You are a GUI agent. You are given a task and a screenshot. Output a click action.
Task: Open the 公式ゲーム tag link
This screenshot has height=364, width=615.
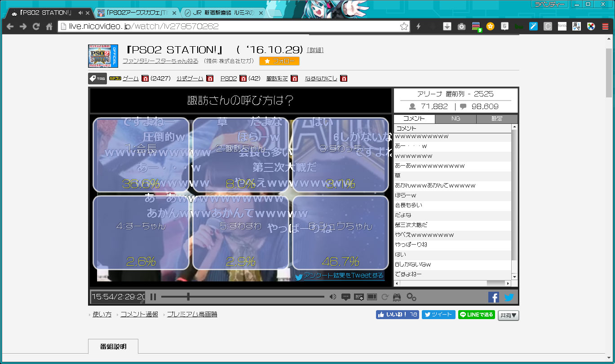click(x=190, y=79)
